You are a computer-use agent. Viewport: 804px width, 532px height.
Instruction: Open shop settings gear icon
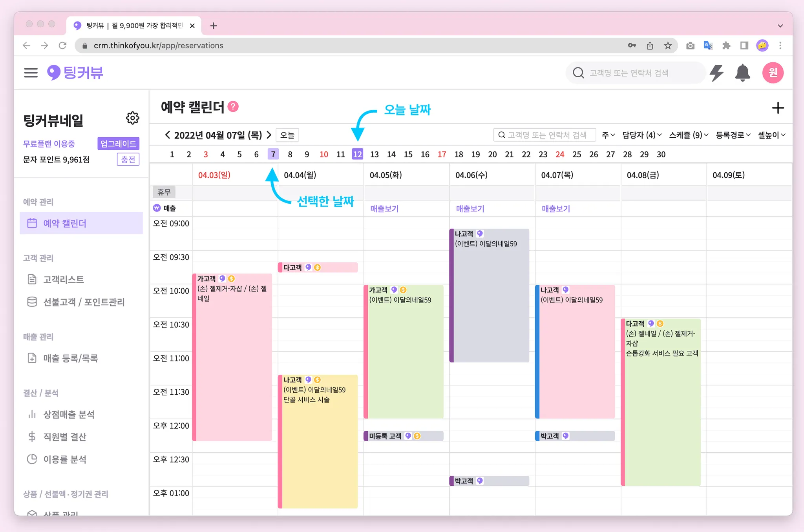133,118
